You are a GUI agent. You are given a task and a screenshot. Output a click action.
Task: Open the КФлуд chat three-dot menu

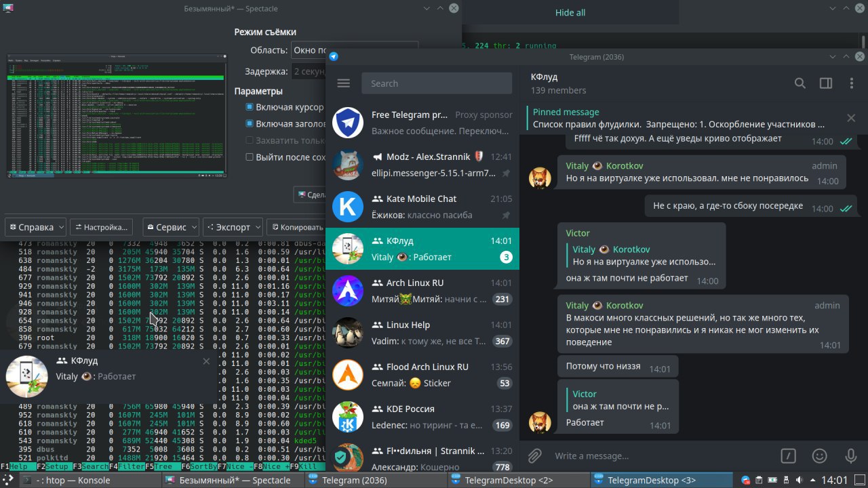852,83
